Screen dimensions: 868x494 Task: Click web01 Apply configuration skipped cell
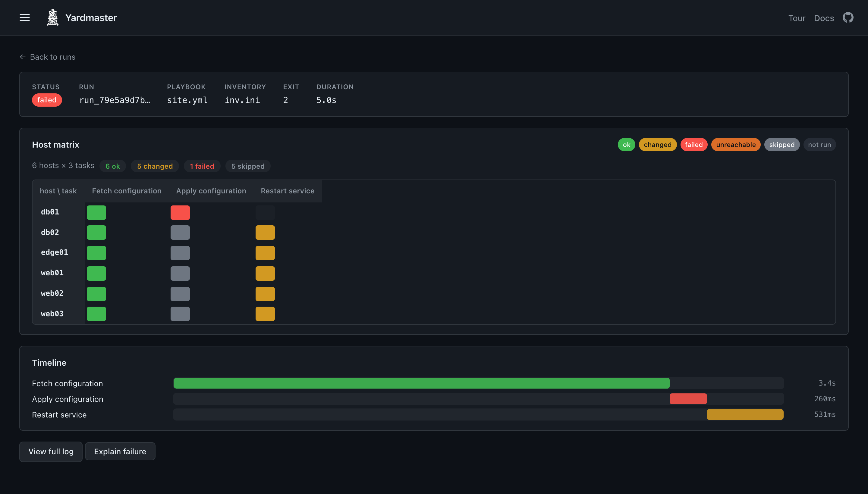(x=180, y=274)
